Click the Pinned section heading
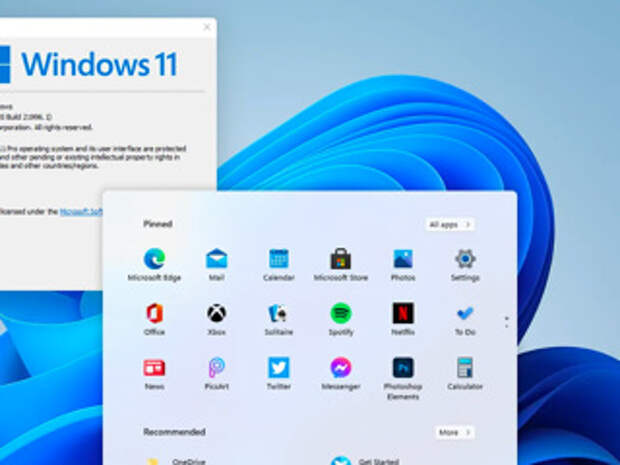Screen dimensions: 620x465 tap(158, 224)
